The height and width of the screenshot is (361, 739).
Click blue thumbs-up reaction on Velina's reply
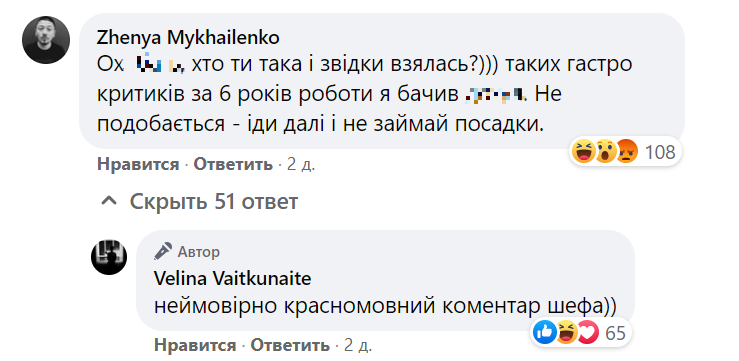[544, 333]
